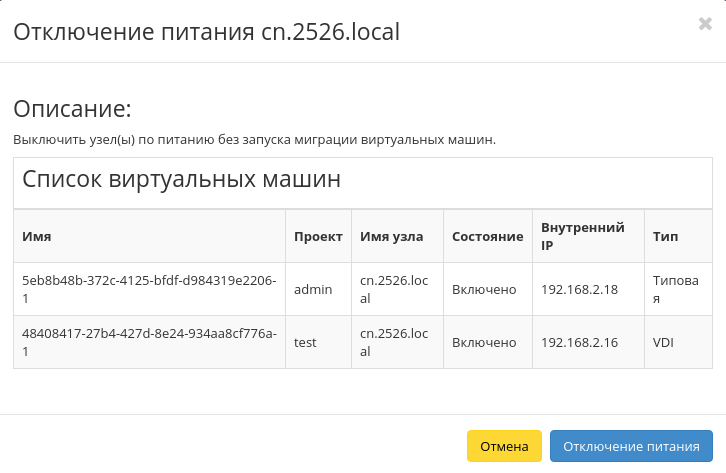Select the VM name starting with 5eb8b48b
726x473 pixels.
point(148,289)
